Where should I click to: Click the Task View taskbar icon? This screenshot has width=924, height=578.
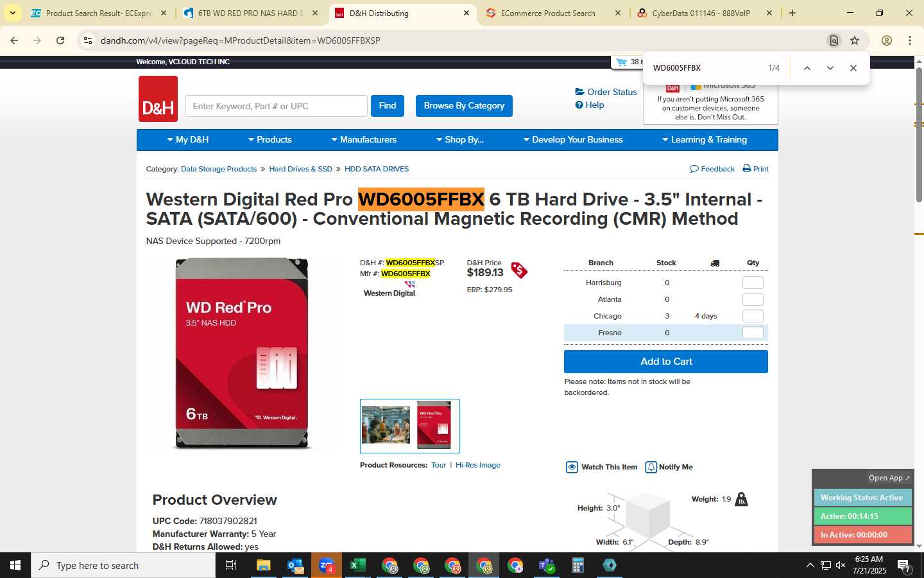(x=231, y=565)
